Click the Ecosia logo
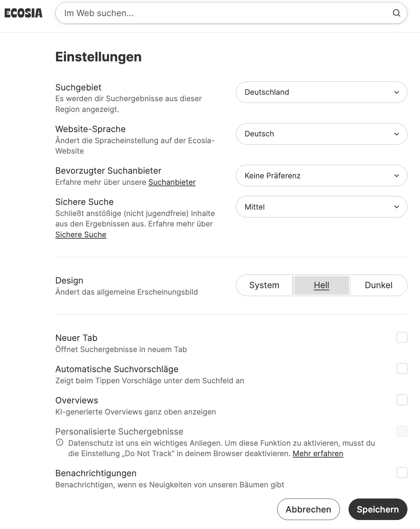Viewport: 420px width, 529px height. click(23, 13)
